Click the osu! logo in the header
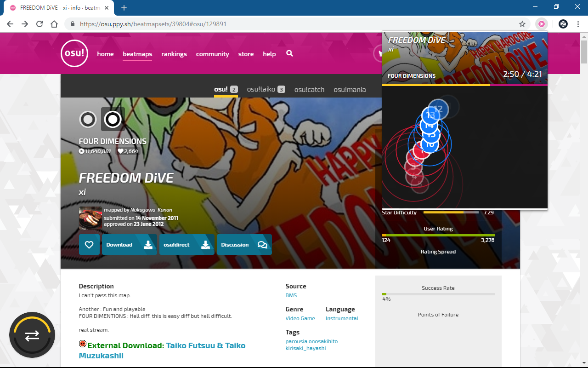 click(74, 53)
